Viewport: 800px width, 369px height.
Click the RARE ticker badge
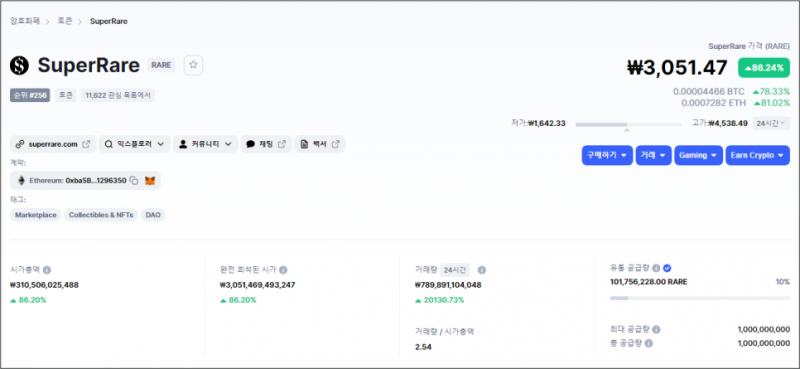(x=161, y=65)
